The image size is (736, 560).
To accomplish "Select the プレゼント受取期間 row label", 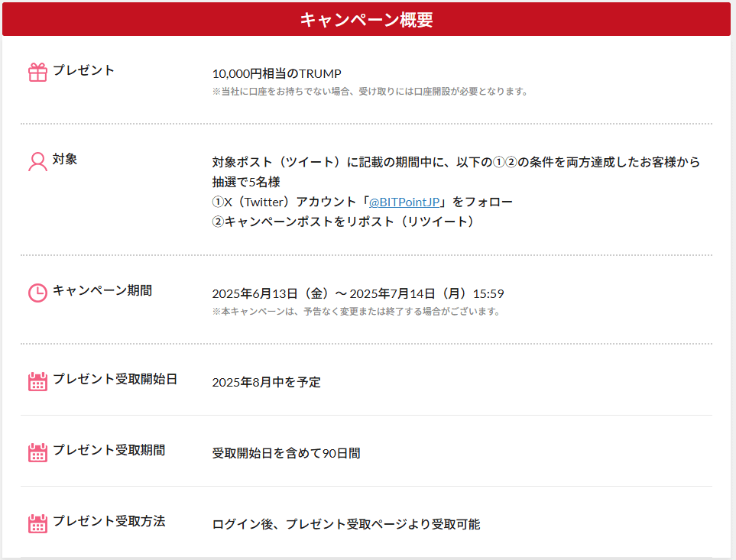I will coord(109,450).
